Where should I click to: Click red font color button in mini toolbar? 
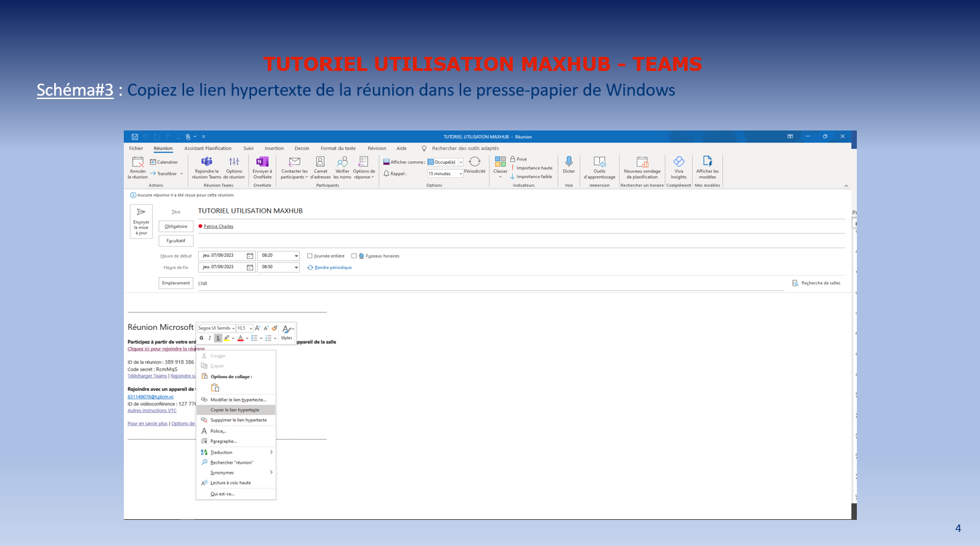click(240, 338)
